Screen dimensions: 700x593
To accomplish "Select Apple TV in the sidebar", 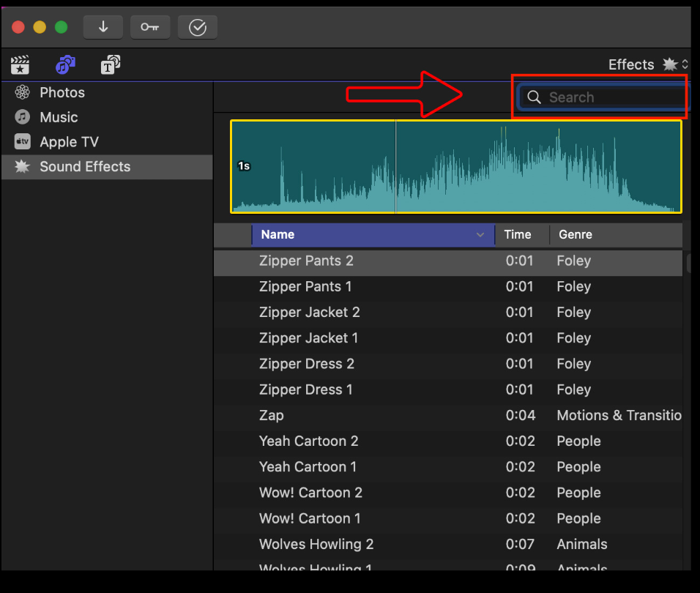I will click(107, 141).
